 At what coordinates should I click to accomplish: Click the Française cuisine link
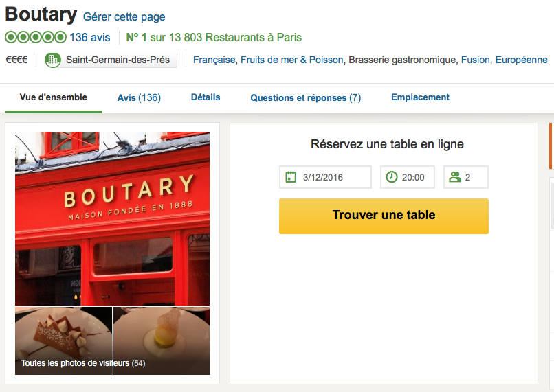pos(214,60)
